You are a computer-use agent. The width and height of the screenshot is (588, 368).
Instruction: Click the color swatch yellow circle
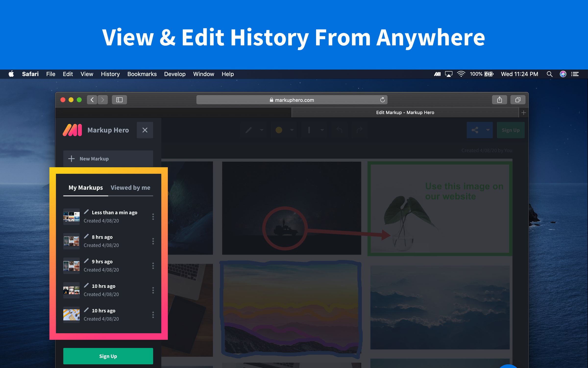tap(278, 130)
